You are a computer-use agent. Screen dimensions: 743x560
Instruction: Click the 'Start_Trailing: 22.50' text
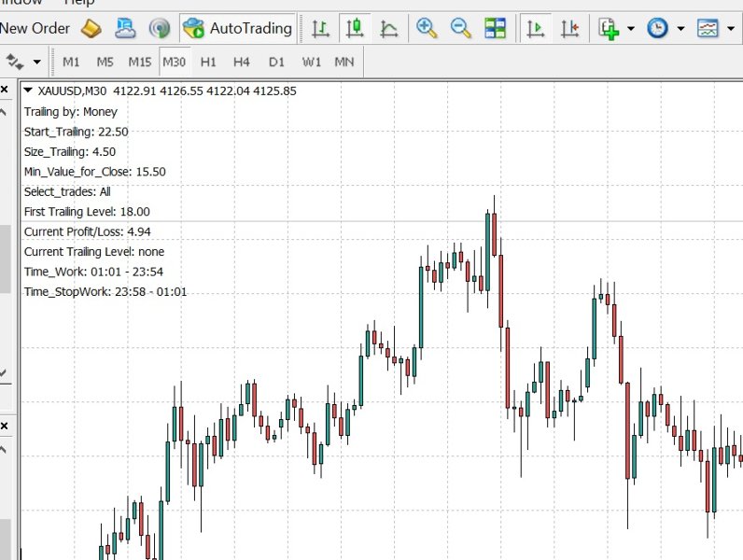point(77,132)
